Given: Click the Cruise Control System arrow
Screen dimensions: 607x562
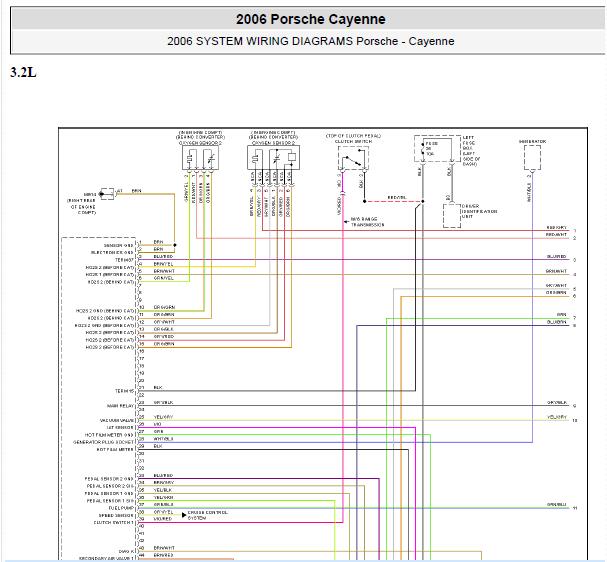Looking at the screenshot, I should 184,515.
